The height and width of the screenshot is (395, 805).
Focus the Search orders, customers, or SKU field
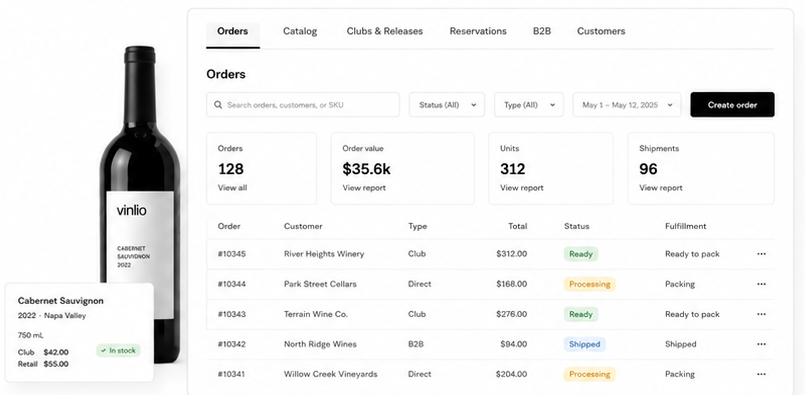coord(303,105)
